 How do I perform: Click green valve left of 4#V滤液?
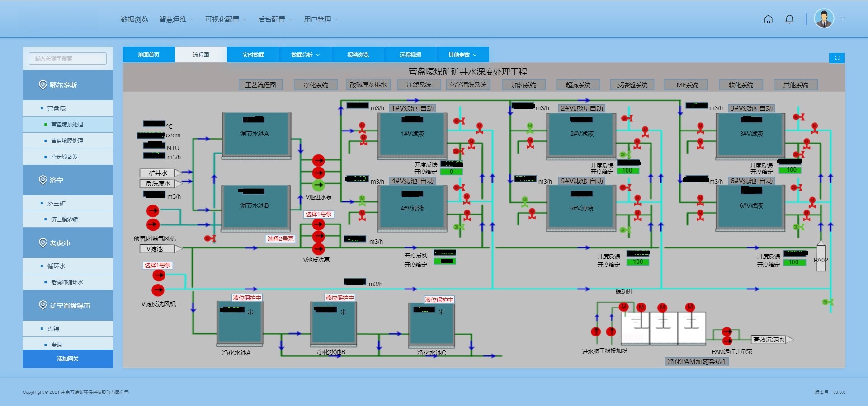(362, 201)
